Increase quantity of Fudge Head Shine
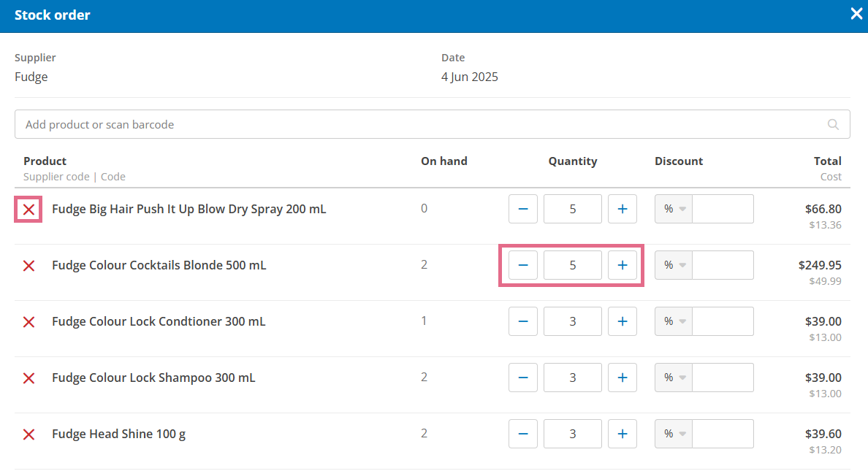The width and height of the screenshot is (868, 471). pyautogui.click(x=622, y=434)
